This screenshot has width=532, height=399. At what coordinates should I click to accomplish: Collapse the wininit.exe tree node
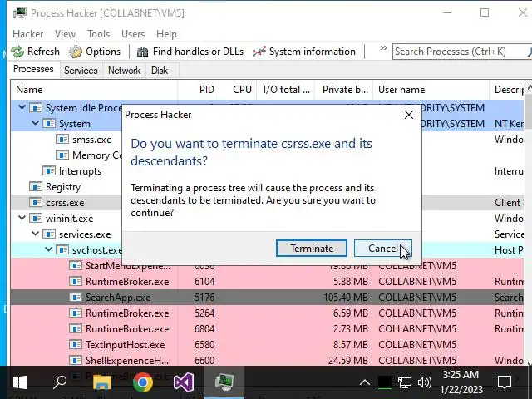click(22, 218)
